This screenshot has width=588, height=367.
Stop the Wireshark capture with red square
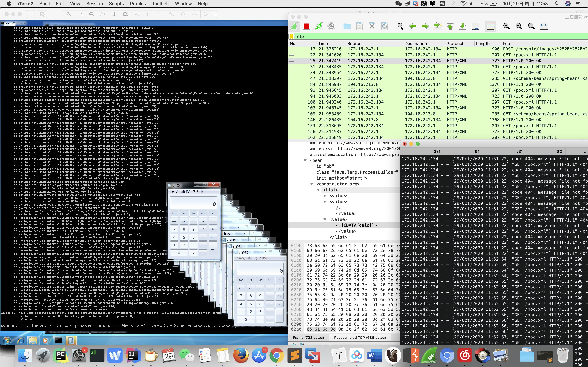(306, 26)
